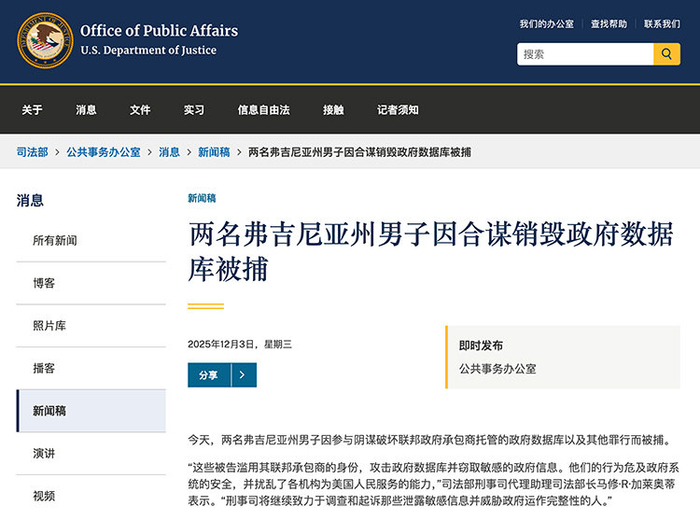This screenshot has width=700, height=523.
Task: Select 播客 in the sidebar menu
Action: click(44, 368)
